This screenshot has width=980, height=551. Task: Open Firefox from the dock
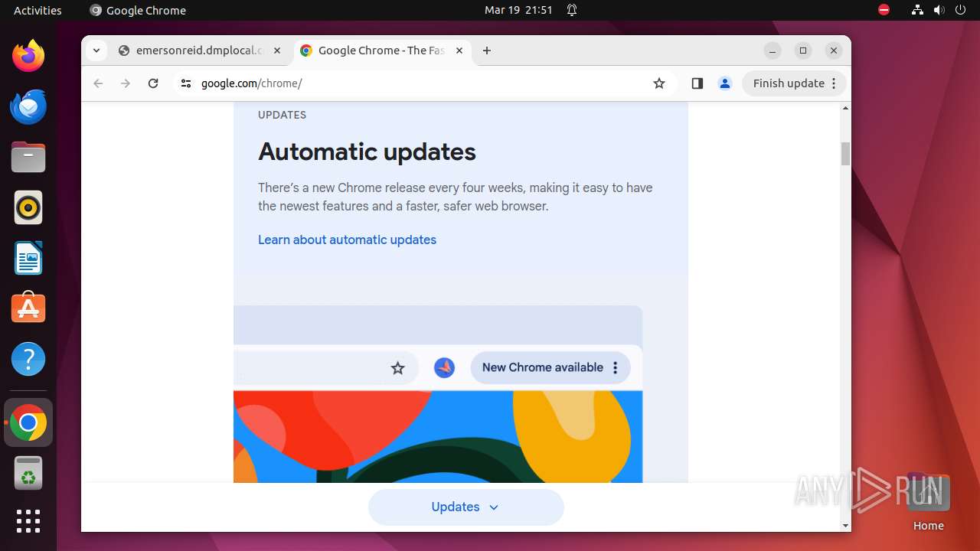tap(28, 56)
